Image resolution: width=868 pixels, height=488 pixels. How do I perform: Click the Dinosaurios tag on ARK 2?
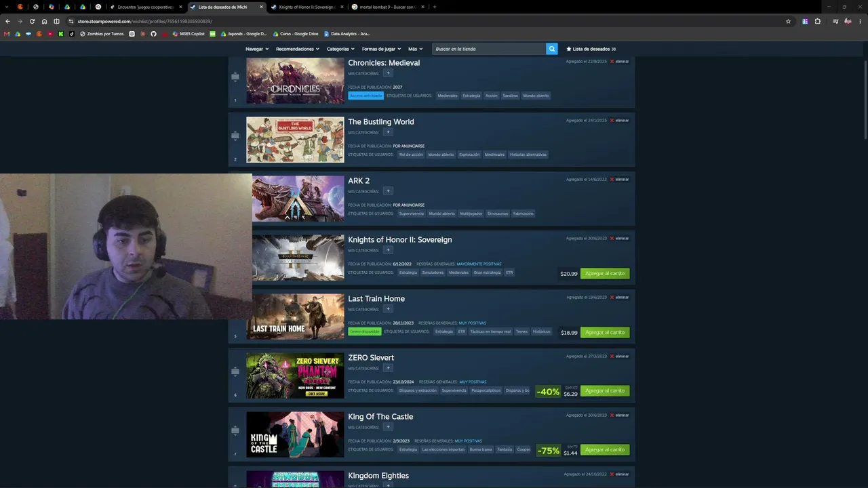(x=498, y=213)
